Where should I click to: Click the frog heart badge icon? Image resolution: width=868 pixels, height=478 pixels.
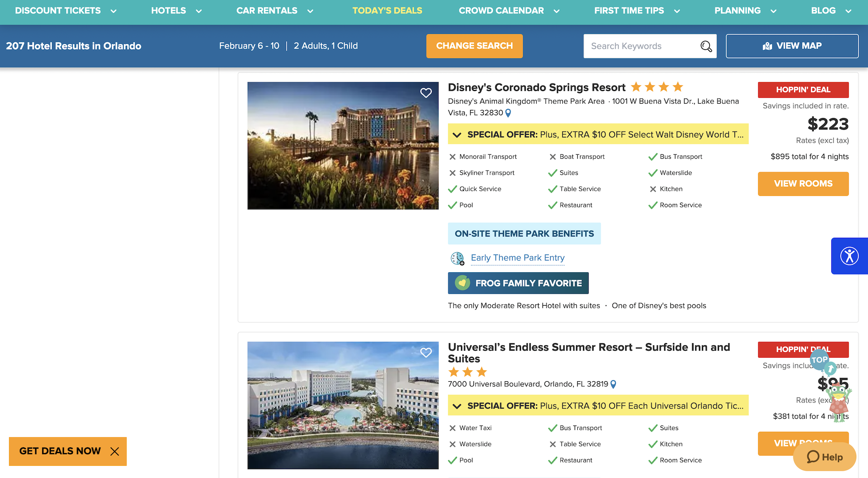pyautogui.click(x=462, y=283)
